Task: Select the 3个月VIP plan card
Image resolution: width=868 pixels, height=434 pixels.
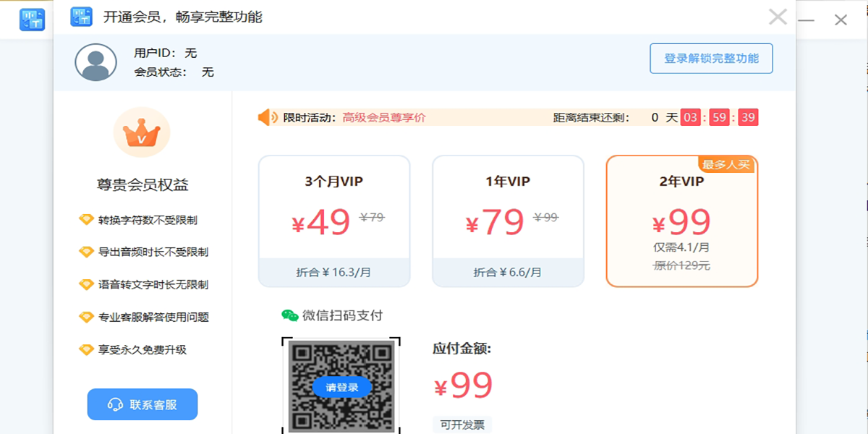Action: (334, 221)
